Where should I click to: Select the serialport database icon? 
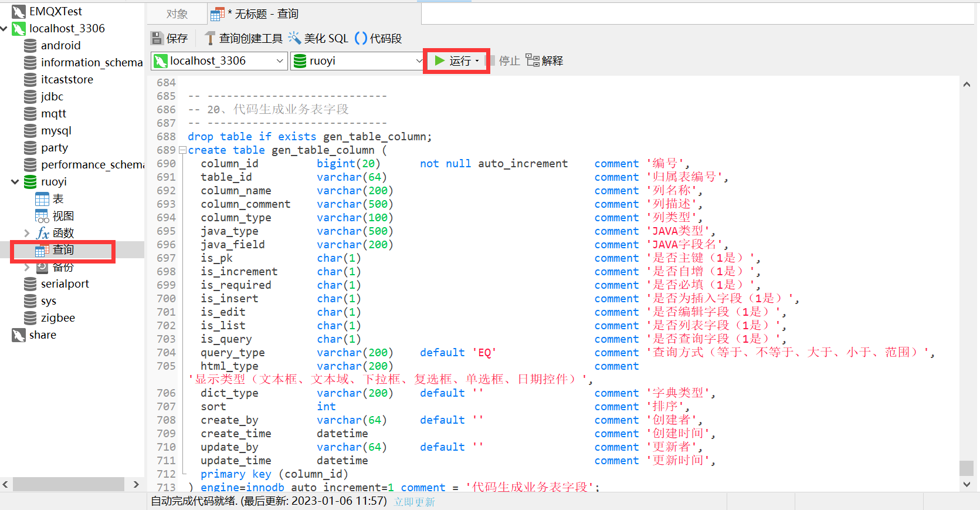pyautogui.click(x=30, y=284)
